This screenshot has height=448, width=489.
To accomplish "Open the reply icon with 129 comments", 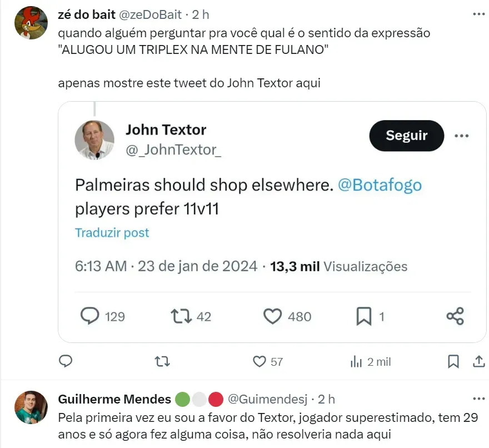I will [x=90, y=316].
